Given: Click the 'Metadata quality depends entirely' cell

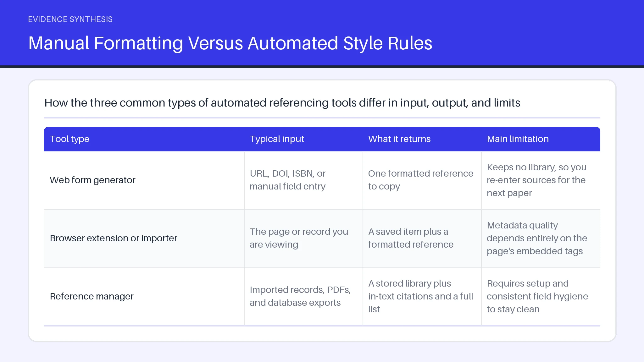Looking at the screenshot, I should coord(541,239).
